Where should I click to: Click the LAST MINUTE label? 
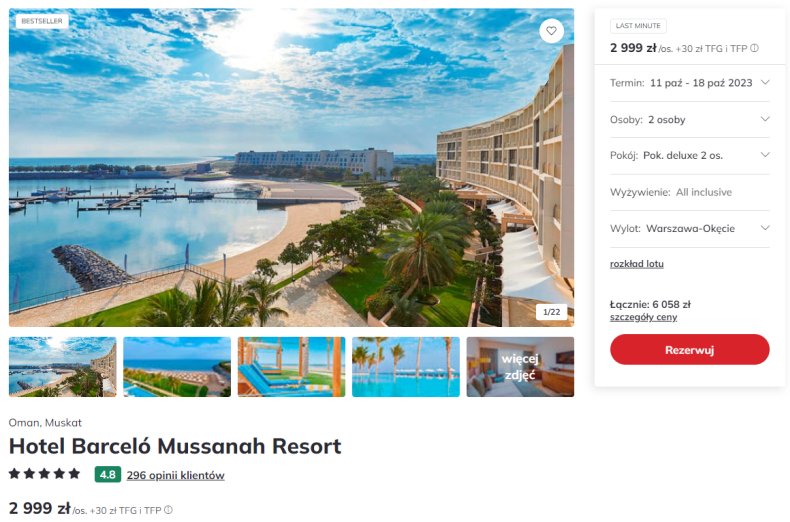coord(638,26)
